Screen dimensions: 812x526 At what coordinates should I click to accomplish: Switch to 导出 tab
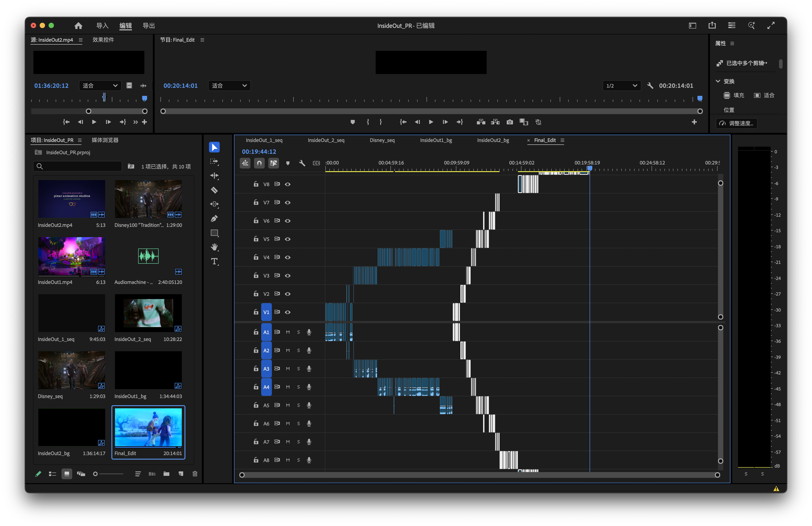click(149, 26)
